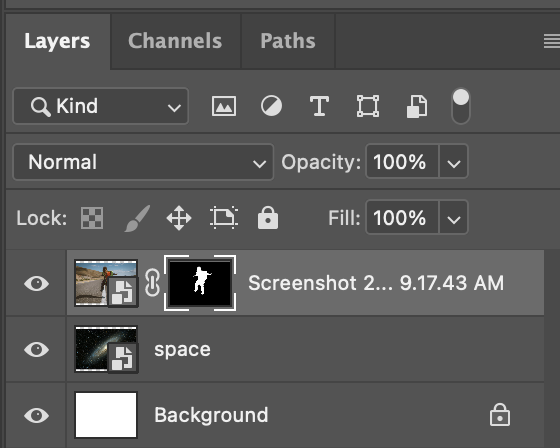
Task: Lock all padlock icon in Lock row
Action: (268, 217)
